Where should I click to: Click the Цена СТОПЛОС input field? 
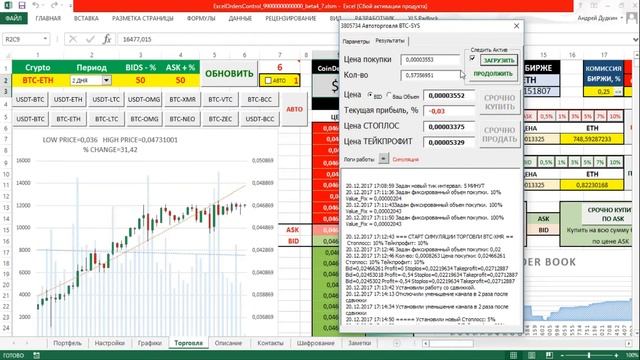449,127
